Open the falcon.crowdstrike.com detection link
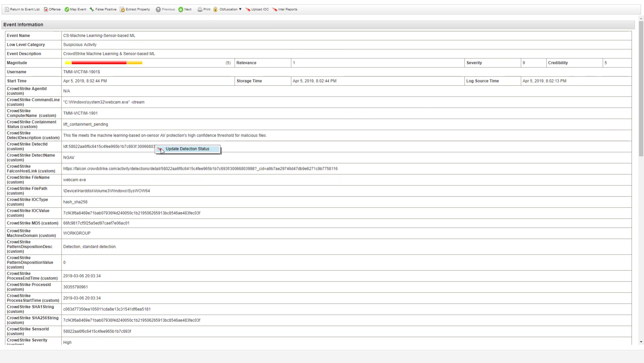 pos(200,169)
